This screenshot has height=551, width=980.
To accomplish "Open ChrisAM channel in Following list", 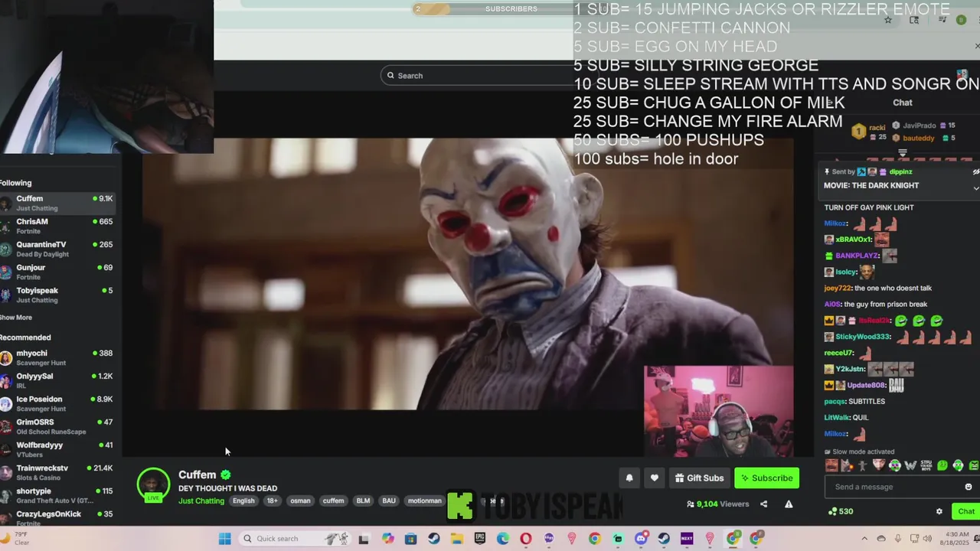I will click(57, 226).
